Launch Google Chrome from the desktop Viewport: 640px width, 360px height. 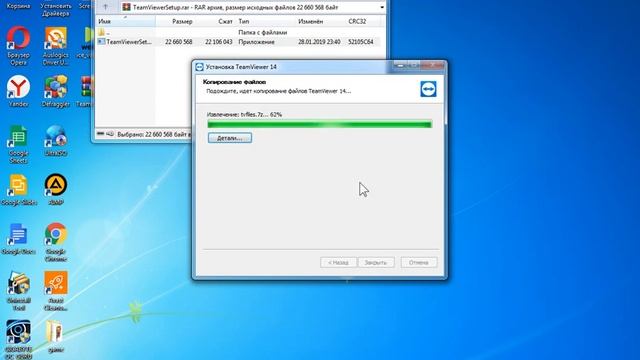click(x=56, y=242)
